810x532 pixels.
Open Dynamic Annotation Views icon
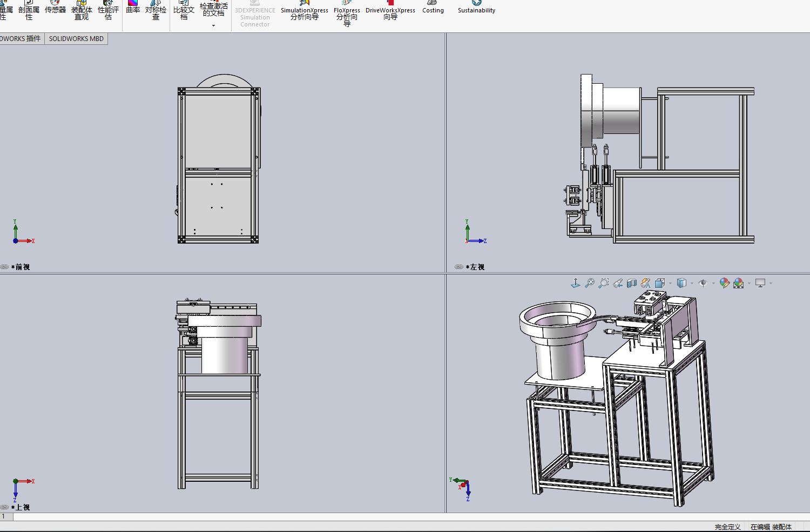point(646,283)
